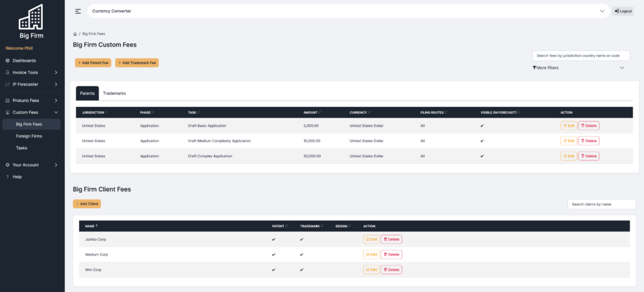Click Add Trademark Fee button
The height and width of the screenshot is (292, 644).
click(x=136, y=62)
